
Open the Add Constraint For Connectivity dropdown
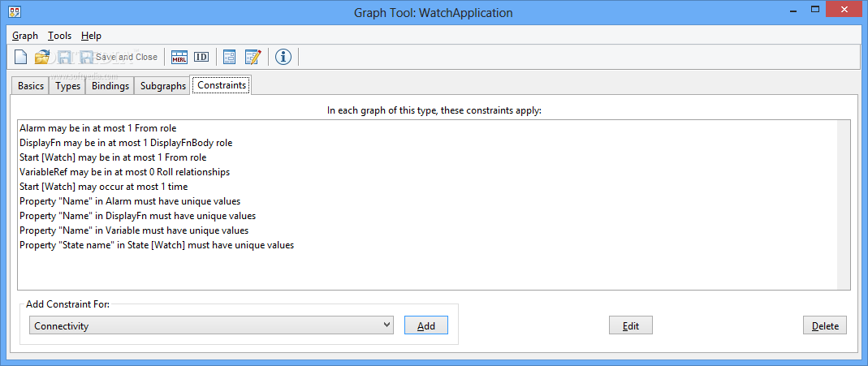tap(211, 325)
